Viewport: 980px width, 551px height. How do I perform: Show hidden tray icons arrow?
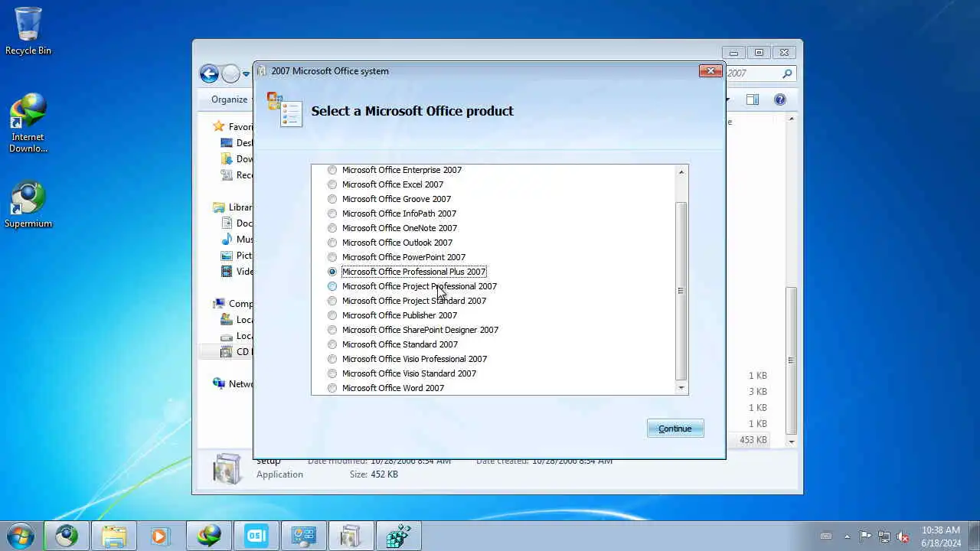coord(847,536)
